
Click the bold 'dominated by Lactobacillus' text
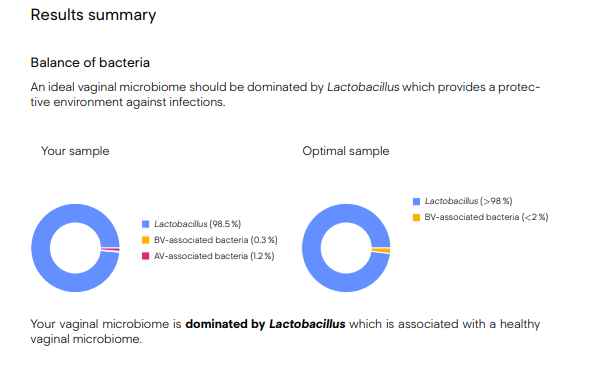coord(265,324)
